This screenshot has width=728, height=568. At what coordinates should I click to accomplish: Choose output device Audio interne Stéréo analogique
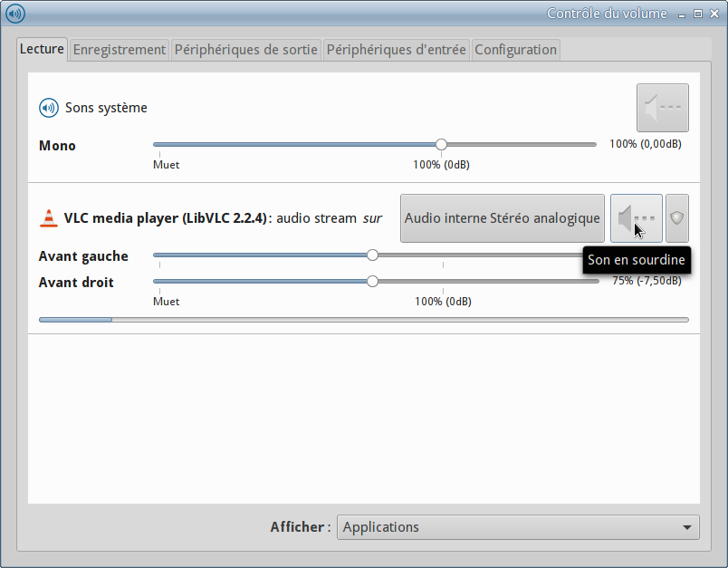point(502,218)
